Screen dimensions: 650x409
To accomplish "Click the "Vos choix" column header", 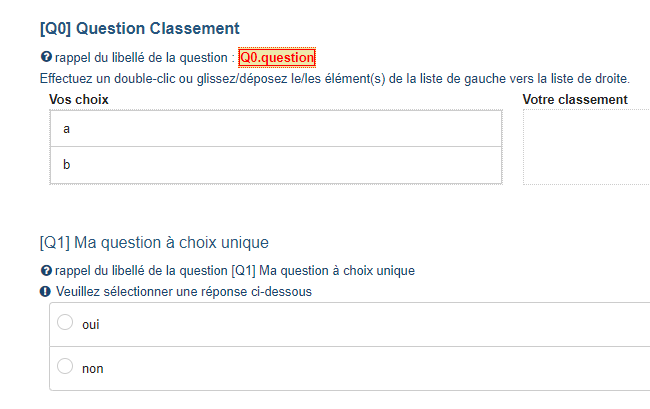I will click(79, 99).
